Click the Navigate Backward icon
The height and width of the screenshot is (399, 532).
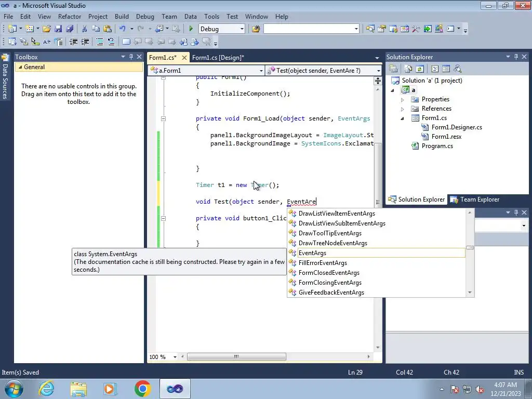[x=159, y=29]
